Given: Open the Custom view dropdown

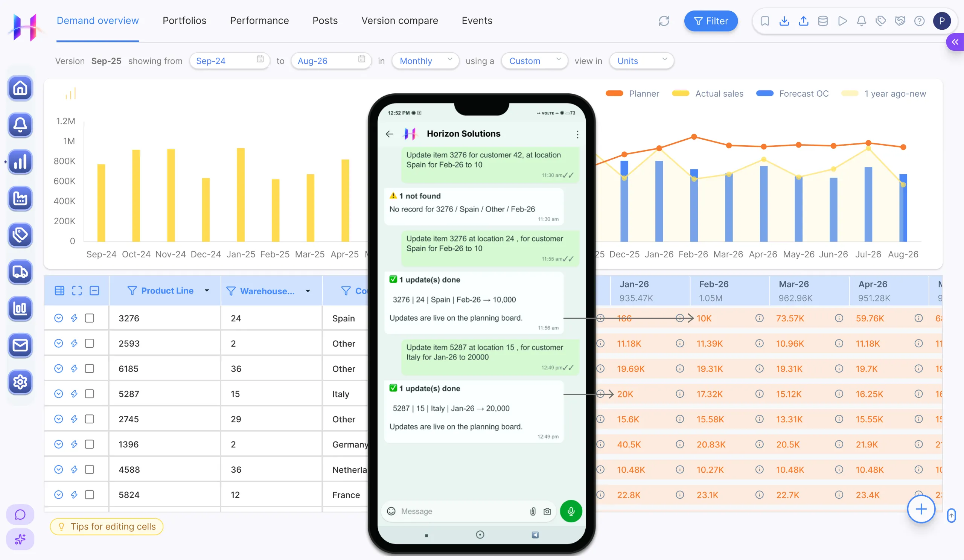Looking at the screenshot, I should [535, 61].
